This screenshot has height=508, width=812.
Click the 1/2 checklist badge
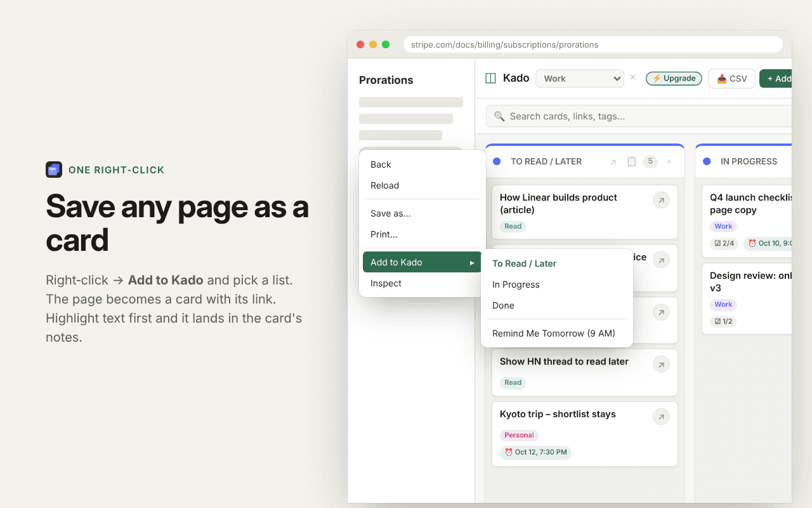[x=723, y=321]
